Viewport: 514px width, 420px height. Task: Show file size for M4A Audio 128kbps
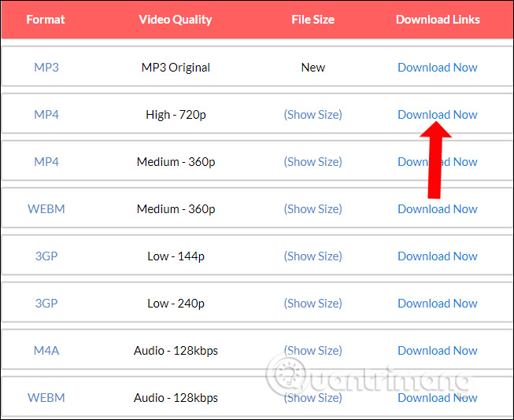[312, 351]
